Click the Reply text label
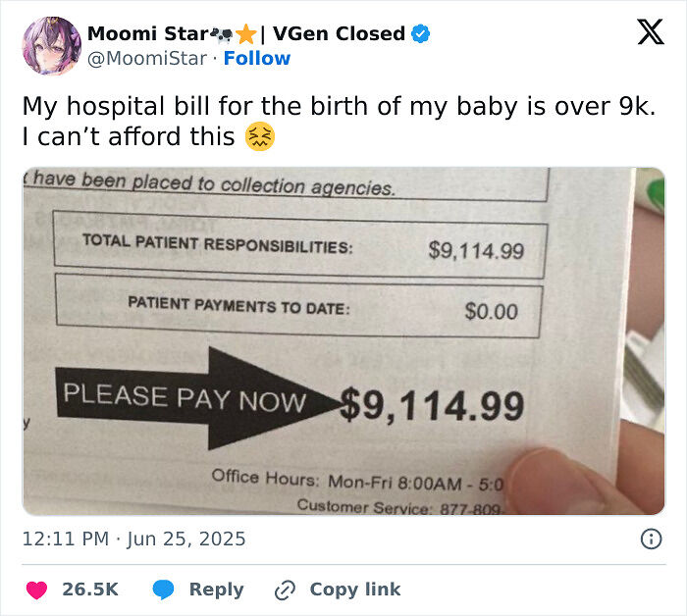The image size is (687, 616). coord(216,590)
